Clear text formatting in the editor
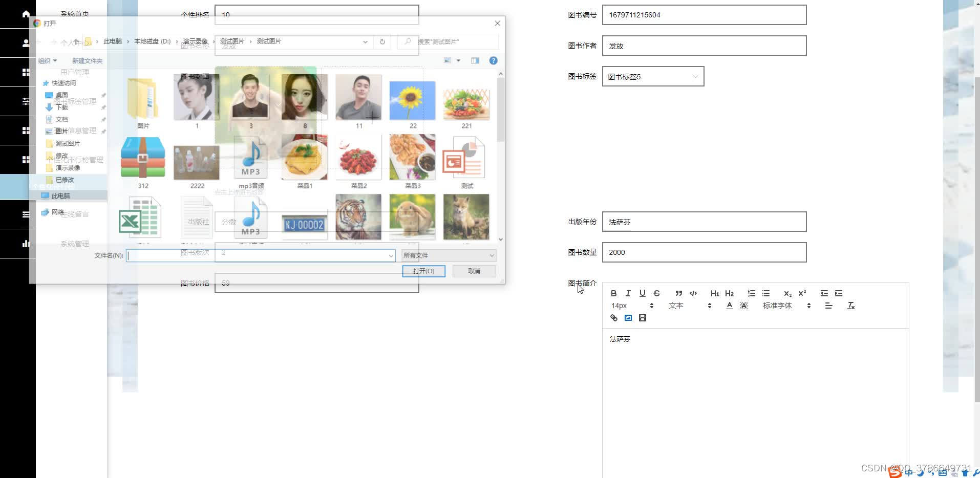 (x=851, y=306)
